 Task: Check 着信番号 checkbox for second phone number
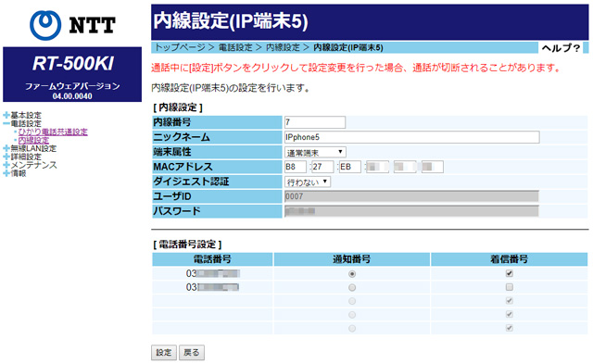point(510,287)
